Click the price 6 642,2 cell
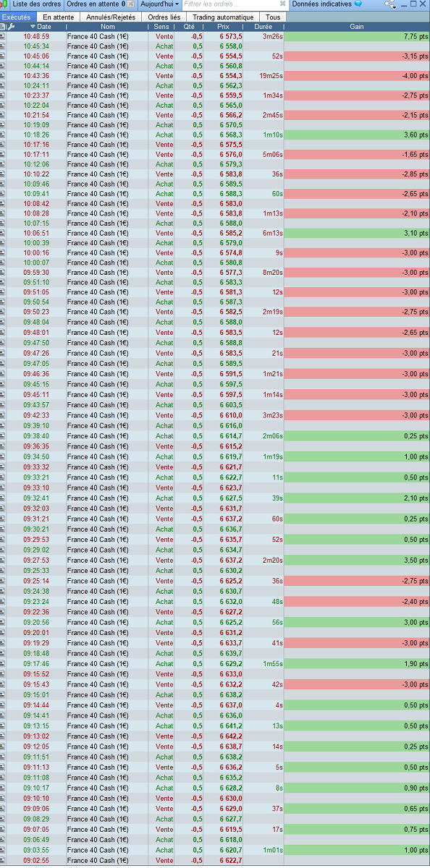Viewport: 430px width, 868px height. [x=224, y=736]
